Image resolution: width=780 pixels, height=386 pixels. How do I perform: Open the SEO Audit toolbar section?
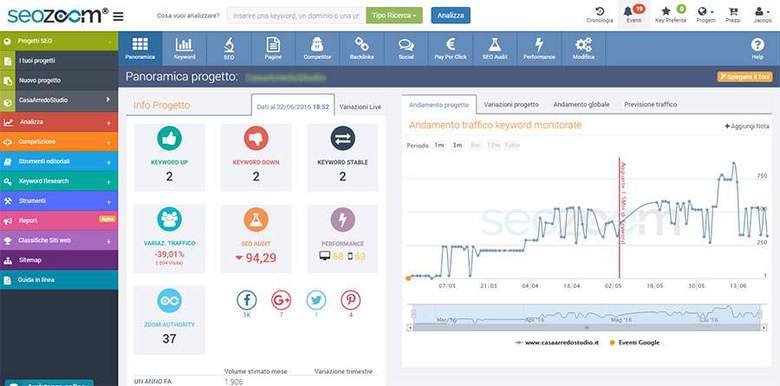coord(494,48)
